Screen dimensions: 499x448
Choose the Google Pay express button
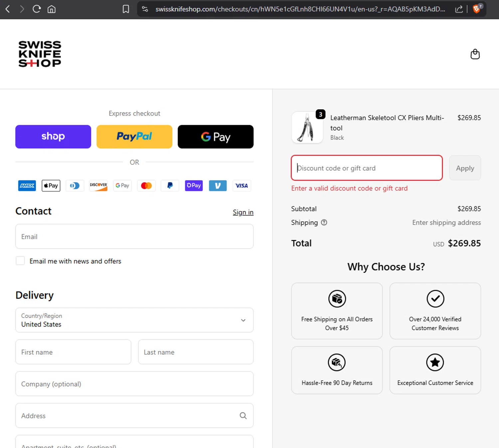(216, 136)
